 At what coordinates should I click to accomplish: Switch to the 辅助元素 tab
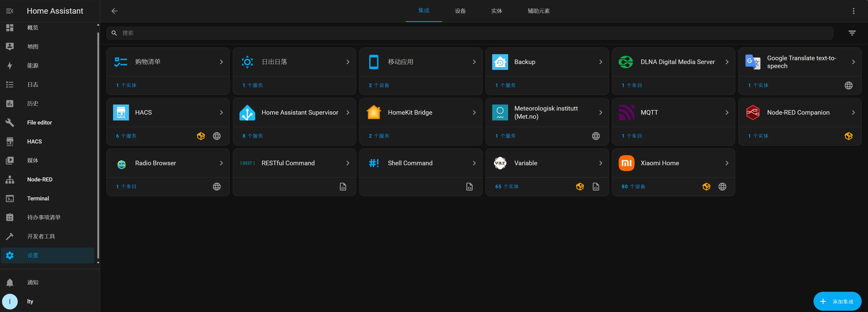[x=539, y=11]
